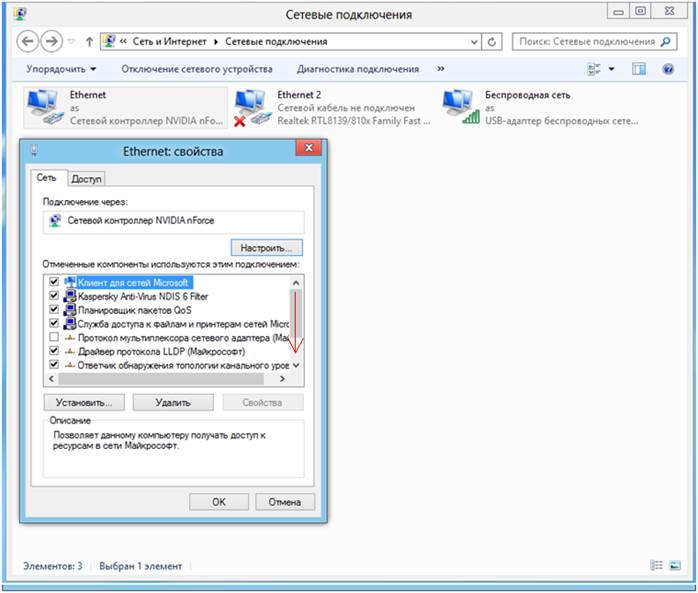
Task: Switch to large icons view in status bar
Action: point(675,565)
